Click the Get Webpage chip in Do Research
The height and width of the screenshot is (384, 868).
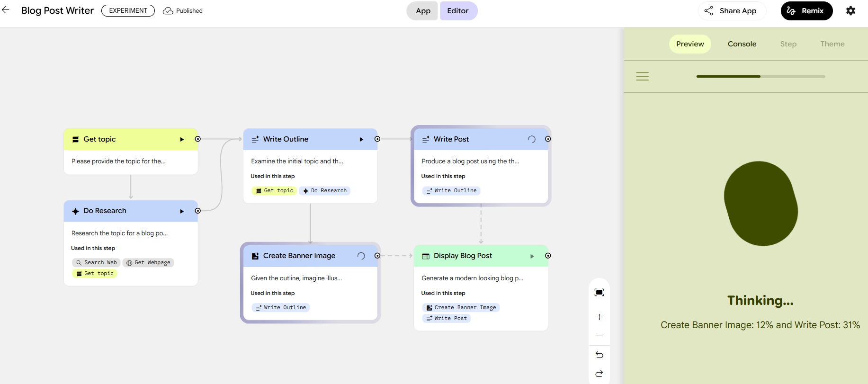click(x=148, y=262)
